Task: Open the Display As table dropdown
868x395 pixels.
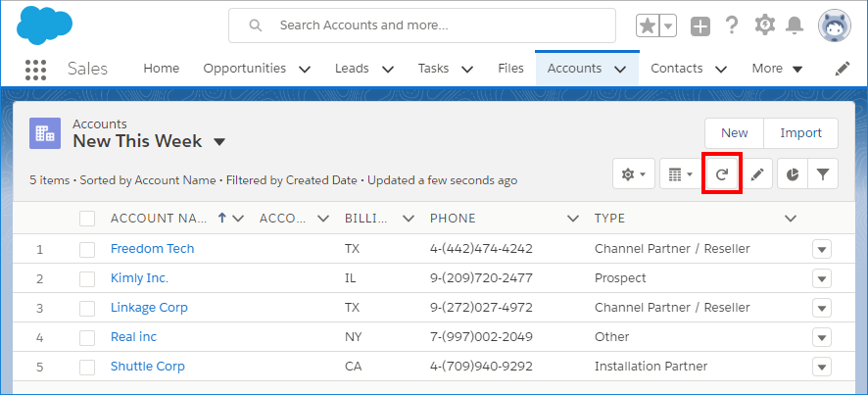Action: pos(678,174)
